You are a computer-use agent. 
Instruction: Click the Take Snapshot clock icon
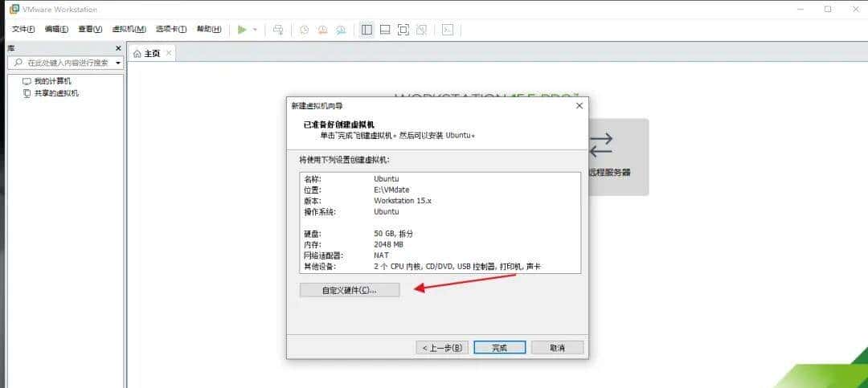[304, 30]
